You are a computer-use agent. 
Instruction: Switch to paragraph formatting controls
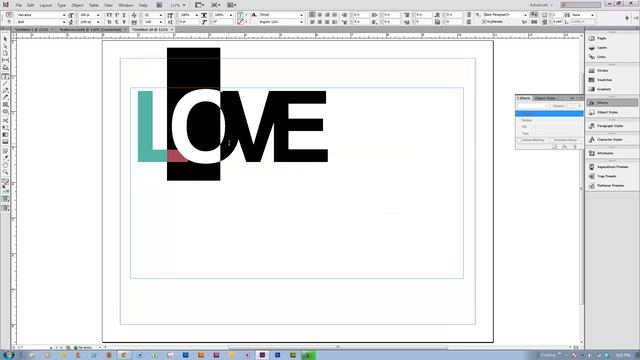pyautogui.click(x=9, y=22)
